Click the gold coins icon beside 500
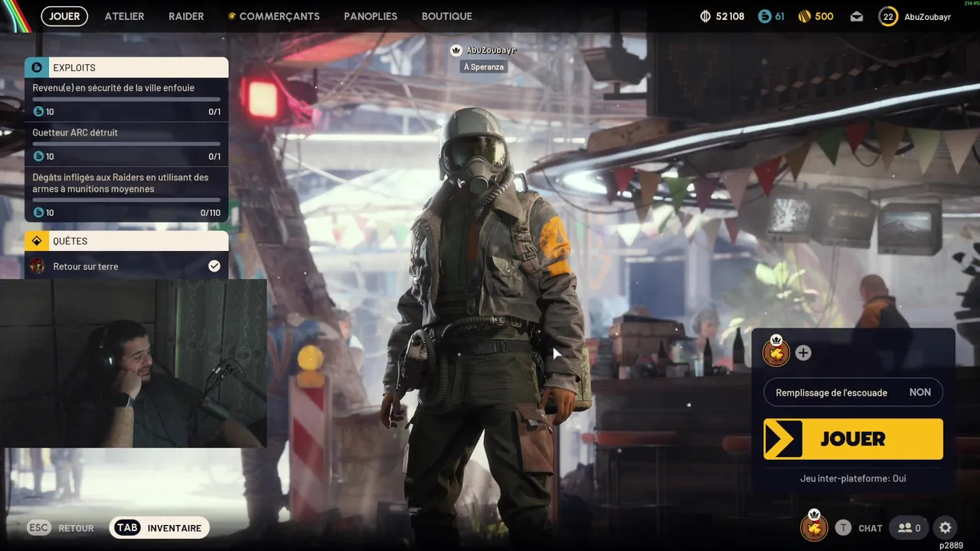 (x=804, y=16)
